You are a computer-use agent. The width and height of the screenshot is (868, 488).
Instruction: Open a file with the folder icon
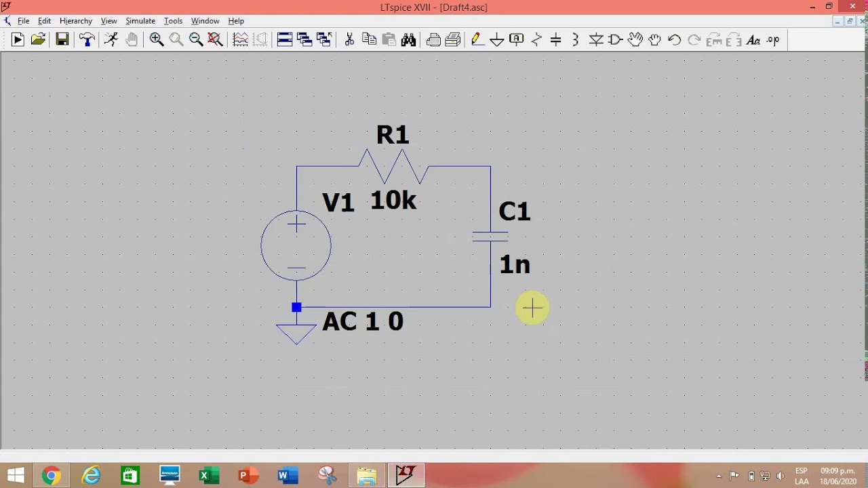[38, 40]
